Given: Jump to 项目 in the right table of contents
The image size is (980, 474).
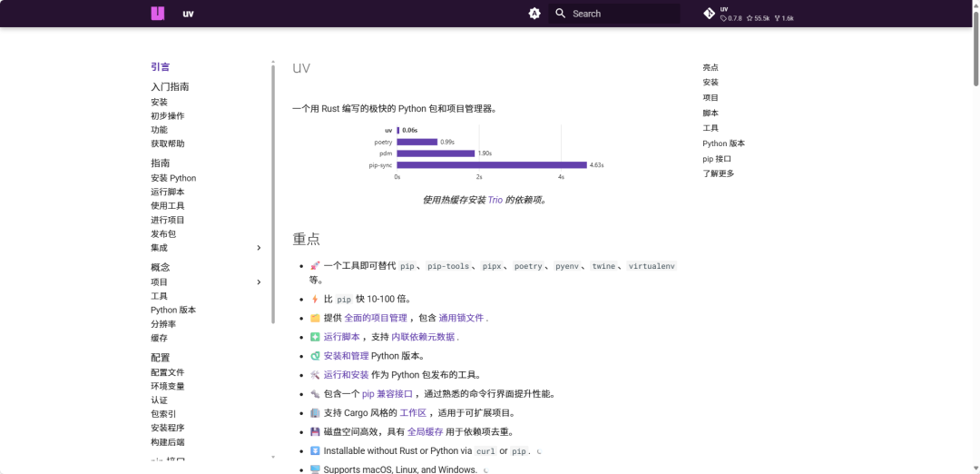Looking at the screenshot, I should [710, 97].
